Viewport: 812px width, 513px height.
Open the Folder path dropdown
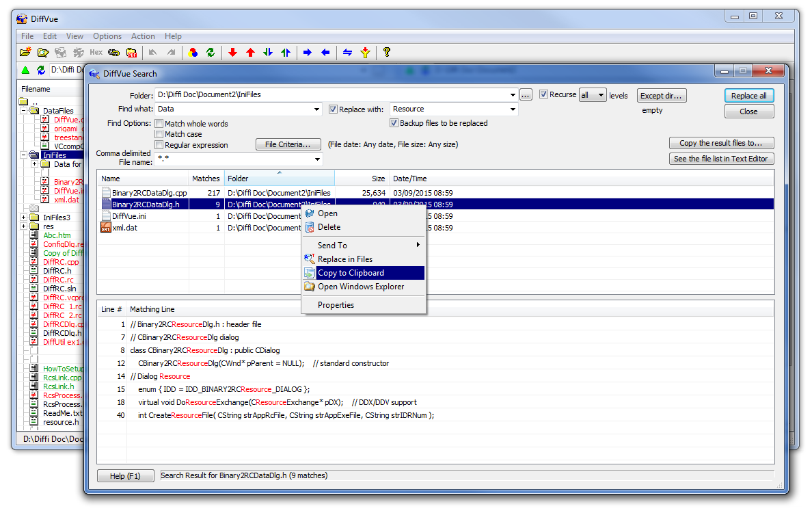(x=513, y=95)
